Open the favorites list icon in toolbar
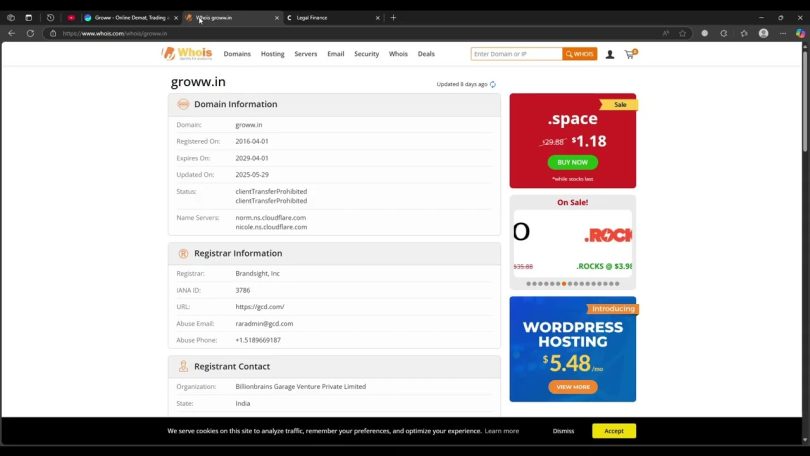 coord(744,33)
